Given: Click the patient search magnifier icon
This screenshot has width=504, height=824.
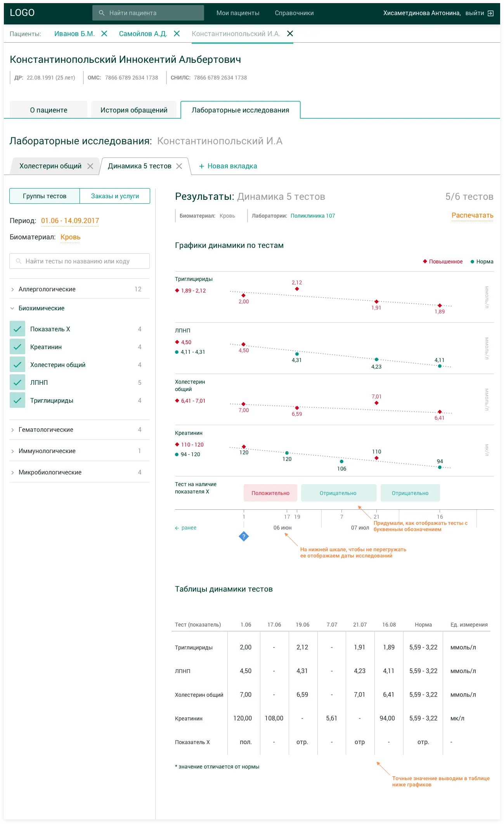Looking at the screenshot, I should (102, 13).
